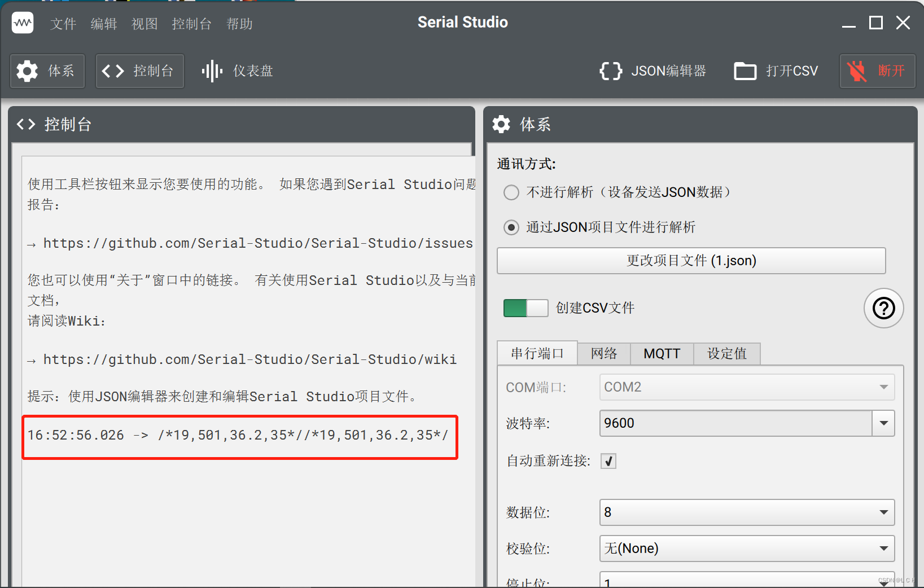Image resolution: width=924 pixels, height=588 pixels.
Task: Click the waveform bars icon for 仪表盘
Action: click(x=212, y=71)
